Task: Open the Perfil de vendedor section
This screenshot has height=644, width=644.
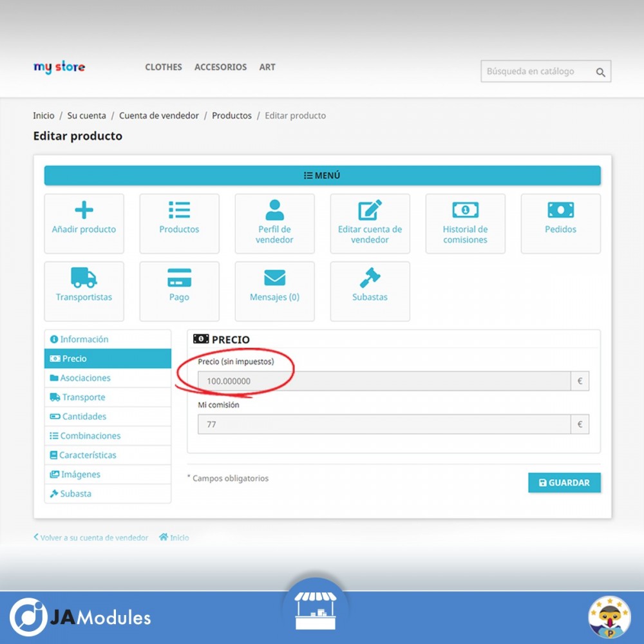Action: point(274,223)
